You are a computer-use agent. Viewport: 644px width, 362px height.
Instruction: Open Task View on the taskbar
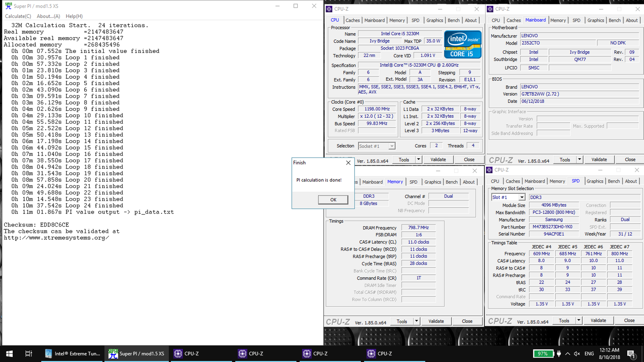[x=29, y=354]
